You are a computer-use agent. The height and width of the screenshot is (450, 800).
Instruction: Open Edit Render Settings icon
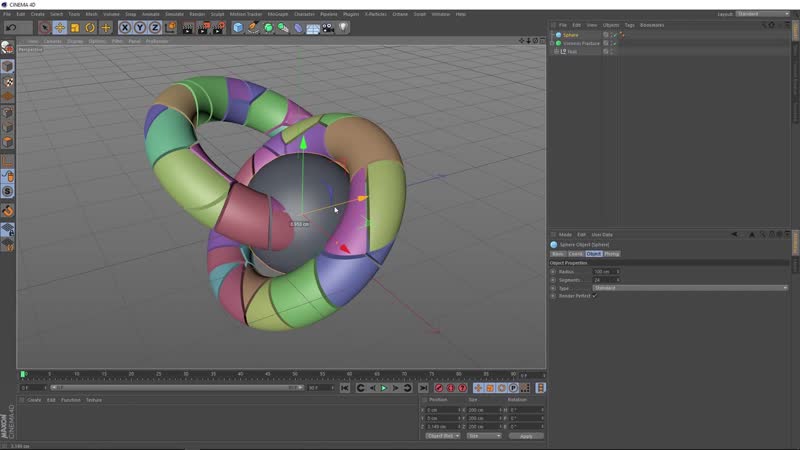tap(218, 28)
